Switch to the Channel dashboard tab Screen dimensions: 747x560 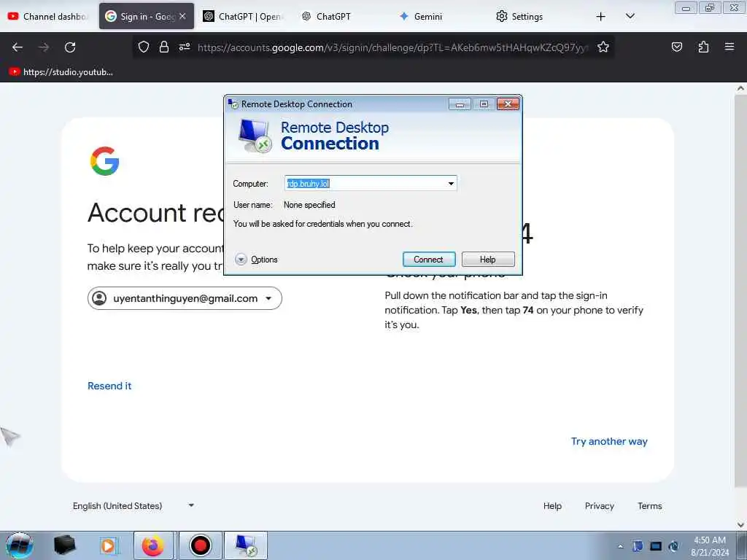(47, 16)
